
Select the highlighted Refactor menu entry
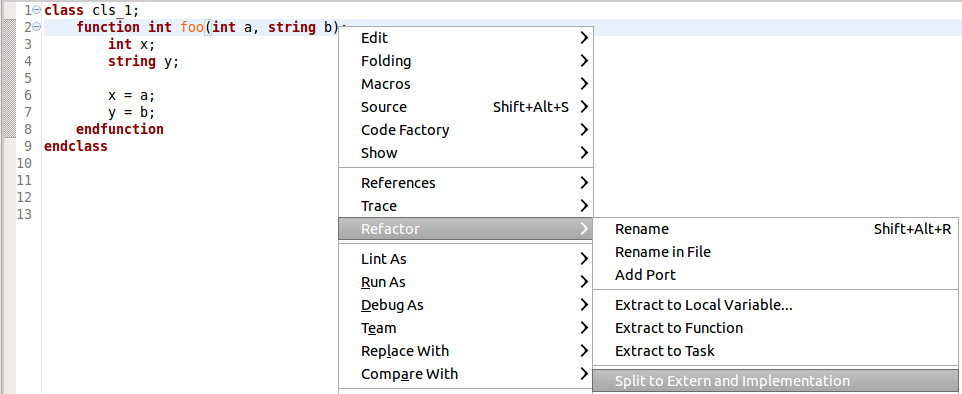466,229
